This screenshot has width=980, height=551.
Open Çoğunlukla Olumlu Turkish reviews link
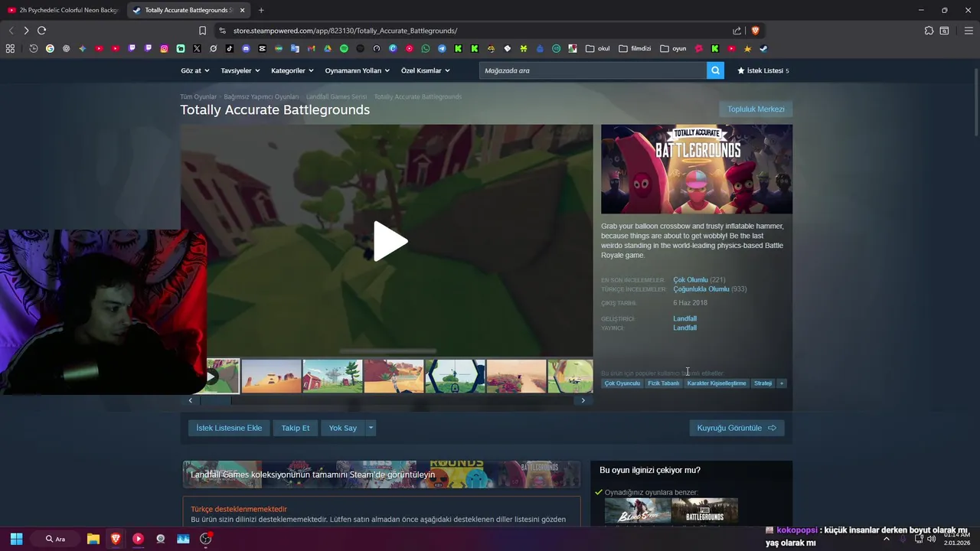click(701, 289)
